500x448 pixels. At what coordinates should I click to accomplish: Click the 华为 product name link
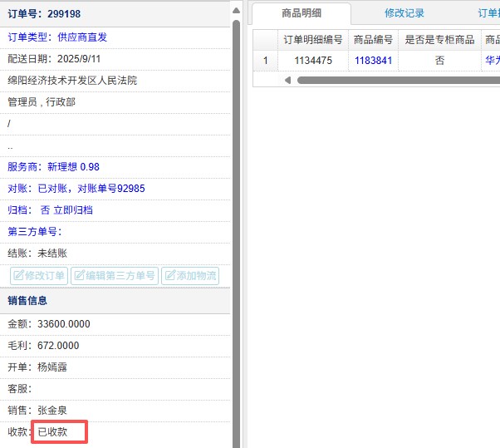[492, 60]
